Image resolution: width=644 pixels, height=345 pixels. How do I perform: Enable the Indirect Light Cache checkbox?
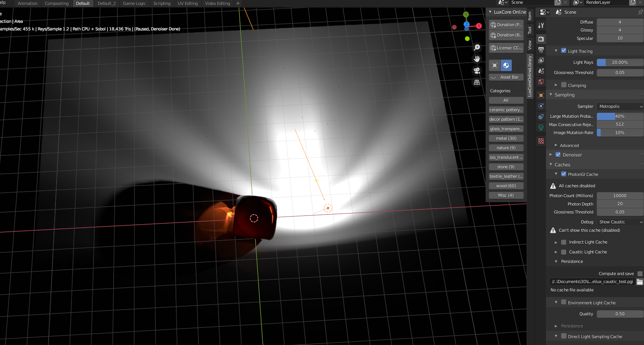[x=564, y=242]
